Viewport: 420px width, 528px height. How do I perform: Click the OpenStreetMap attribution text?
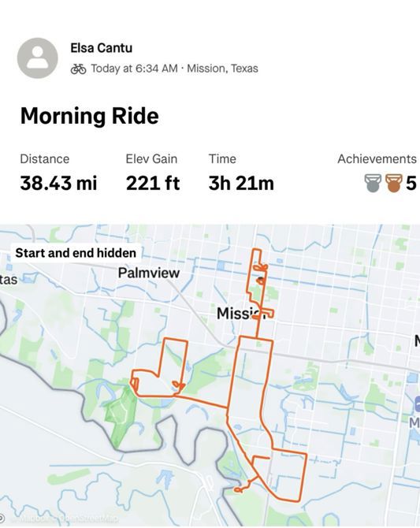pyautogui.click(x=91, y=519)
